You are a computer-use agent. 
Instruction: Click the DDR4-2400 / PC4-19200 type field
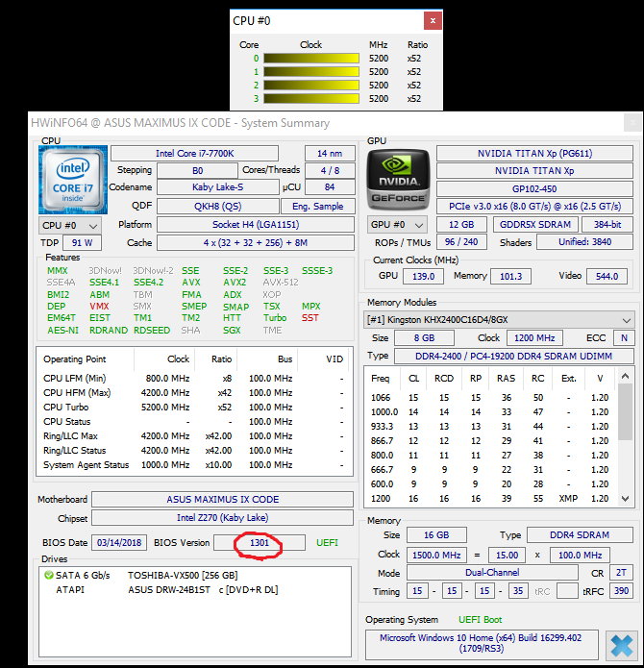tap(513, 357)
